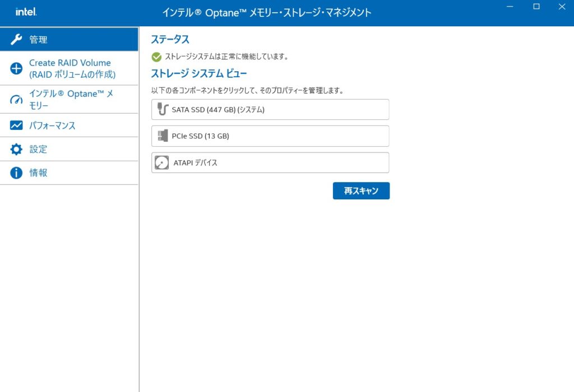Click the gear icon for 設定
574x392 pixels.
click(x=16, y=149)
